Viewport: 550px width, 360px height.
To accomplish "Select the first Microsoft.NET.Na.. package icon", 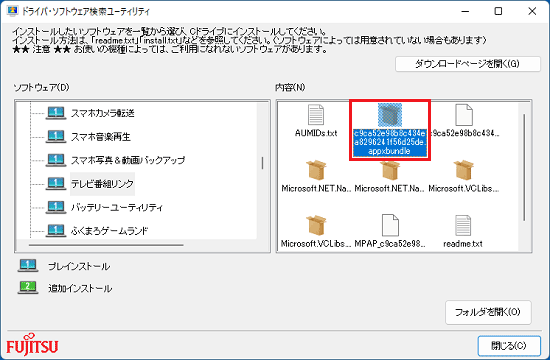I will coord(316,170).
